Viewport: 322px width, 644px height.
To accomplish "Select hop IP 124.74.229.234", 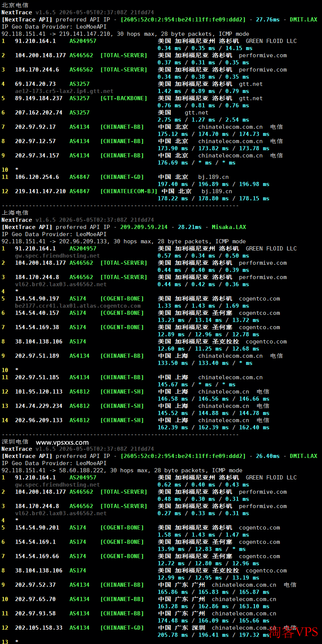I will click(39, 406).
